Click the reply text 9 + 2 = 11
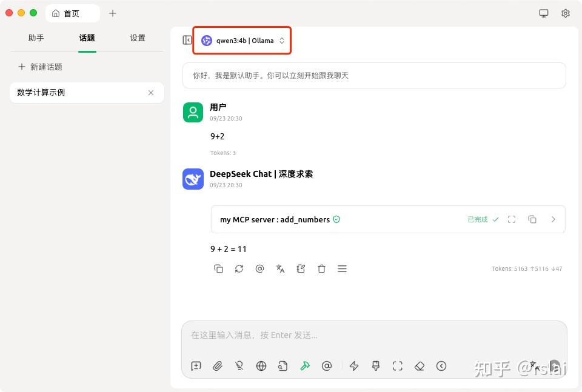This screenshot has width=582, height=392. (229, 249)
